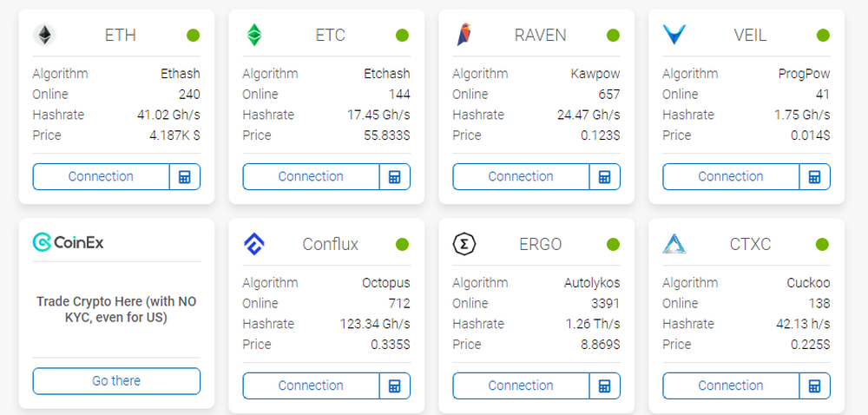868x415 pixels.
Task: Click the Go there button under CoinEx
Action: click(116, 381)
